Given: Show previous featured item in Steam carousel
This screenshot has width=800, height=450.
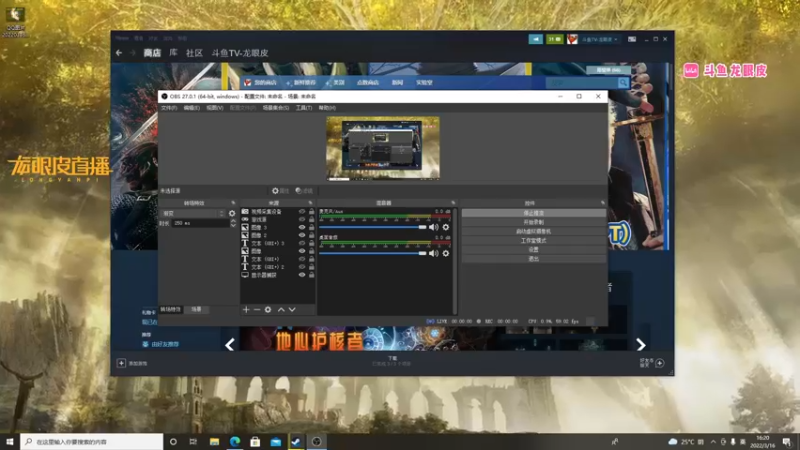Looking at the screenshot, I should click(230, 344).
